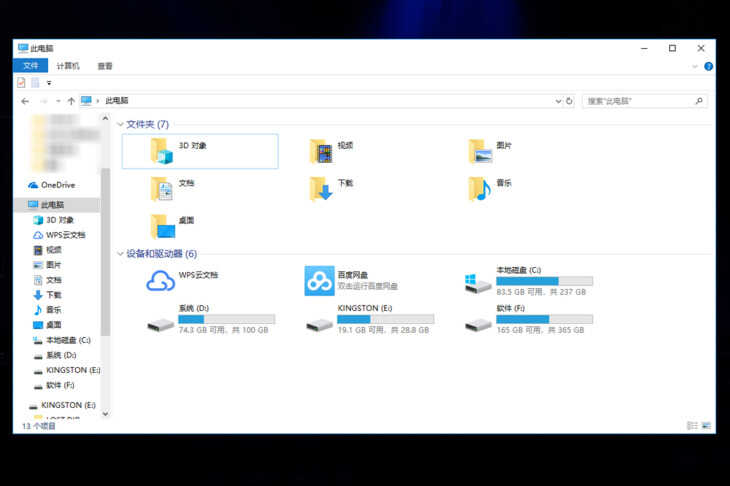Switch to the 计算机 ribbon tab
Image resolution: width=730 pixels, height=486 pixels.
click(68, 66)
